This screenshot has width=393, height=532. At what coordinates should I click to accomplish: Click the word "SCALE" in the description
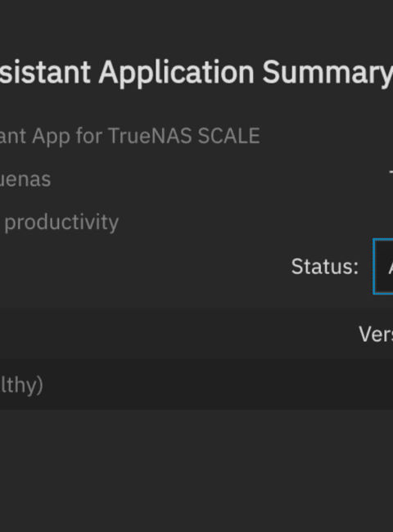[228, 136]
